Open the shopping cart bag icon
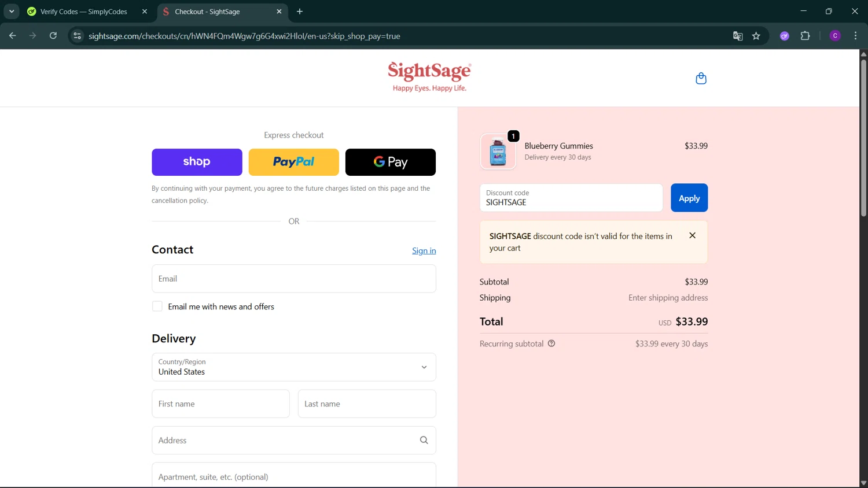This screenshot has height=488, width=868. tap(701, 78)
